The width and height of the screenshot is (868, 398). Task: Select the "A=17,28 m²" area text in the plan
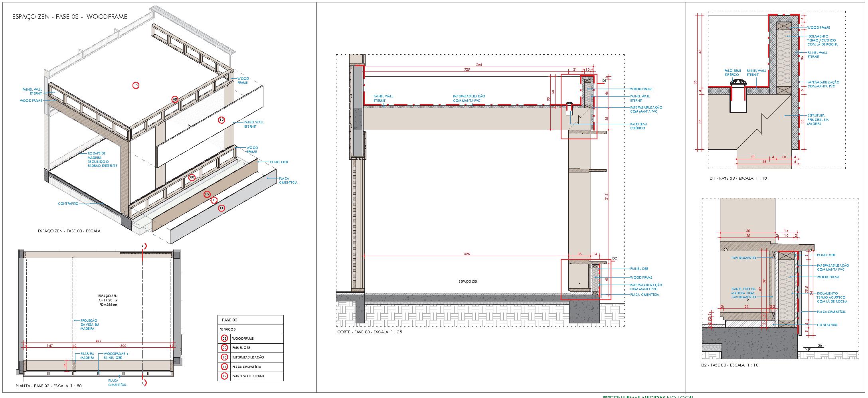[x=108, y=300]
